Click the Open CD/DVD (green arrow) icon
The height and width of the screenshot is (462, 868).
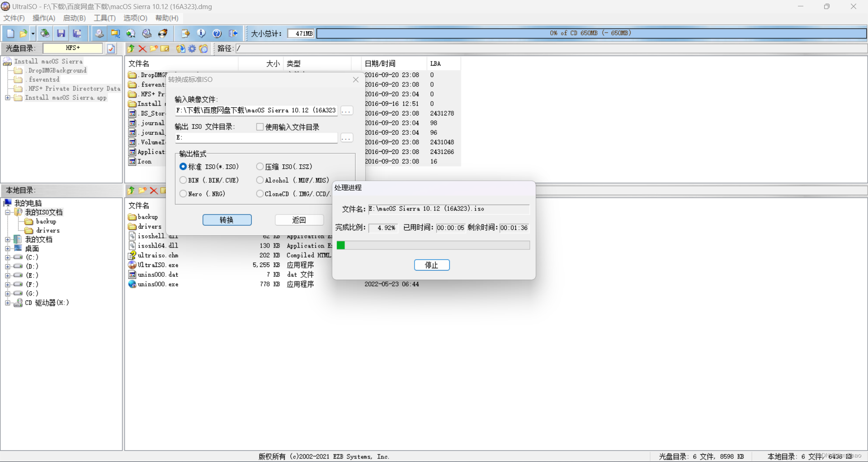point(45,33)
